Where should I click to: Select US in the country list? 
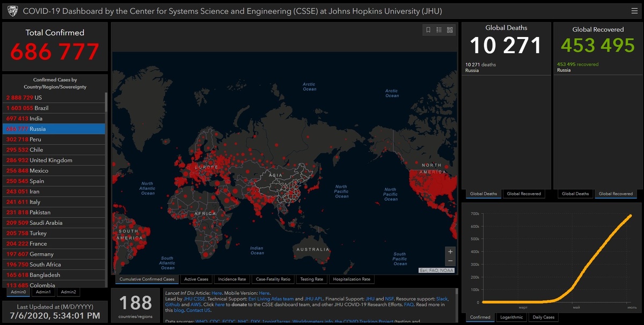54,98
